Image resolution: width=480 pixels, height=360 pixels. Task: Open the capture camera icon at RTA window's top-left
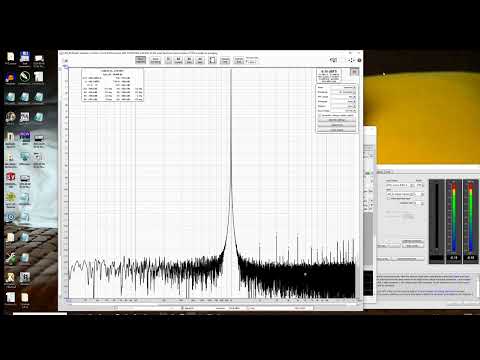(x=66, y=61)
